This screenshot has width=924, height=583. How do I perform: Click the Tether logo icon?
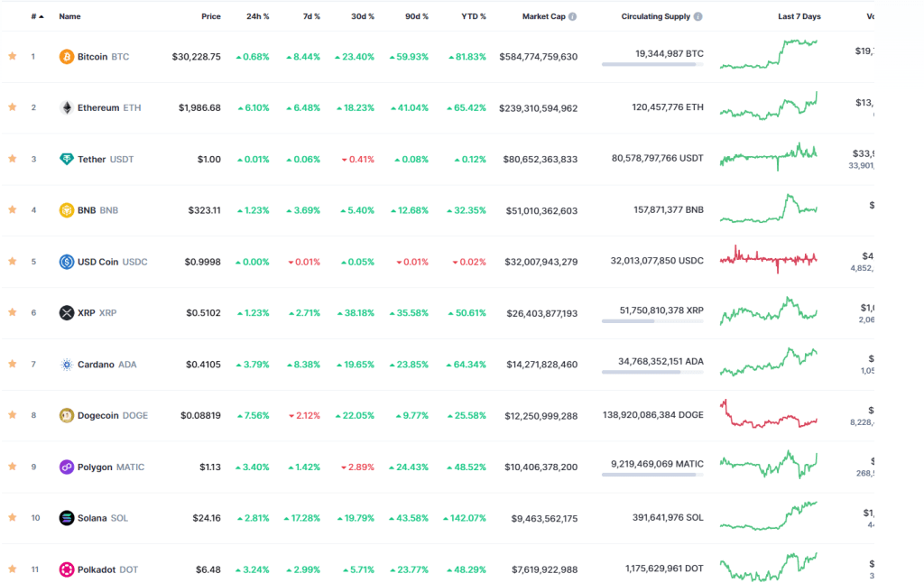tap(67, 159)
